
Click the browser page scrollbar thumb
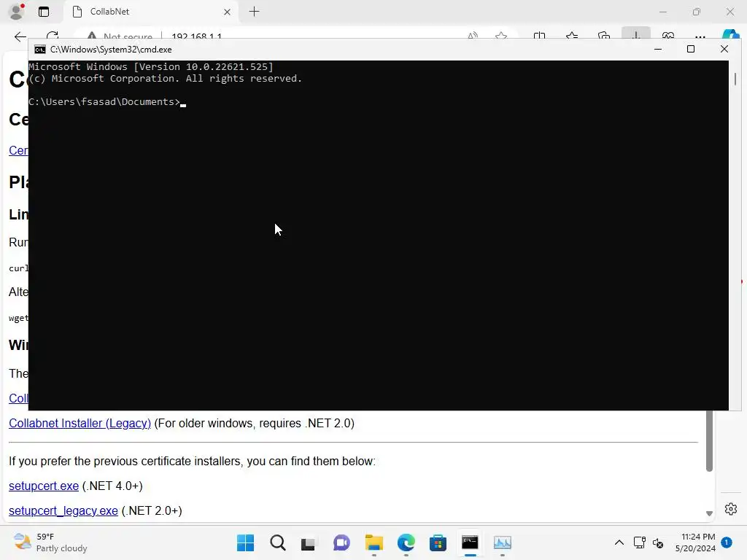click(709, 440)
